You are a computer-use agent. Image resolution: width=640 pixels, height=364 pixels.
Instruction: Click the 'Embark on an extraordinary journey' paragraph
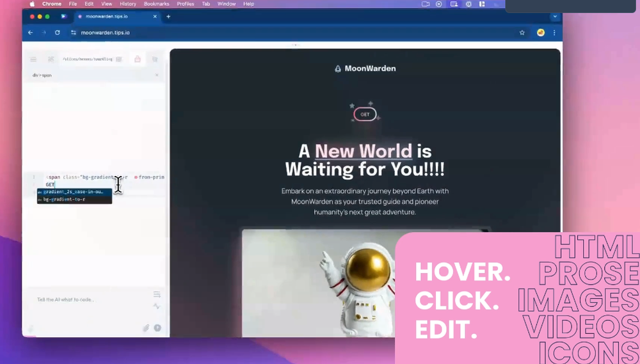point(365,202)
